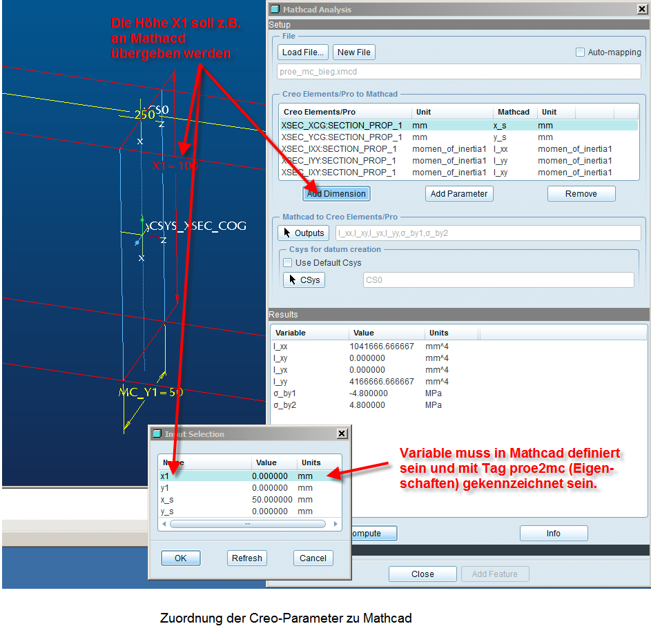Select the y1 row in Input Selection
The image size is (651, 644).
click(x=250, y=487)
